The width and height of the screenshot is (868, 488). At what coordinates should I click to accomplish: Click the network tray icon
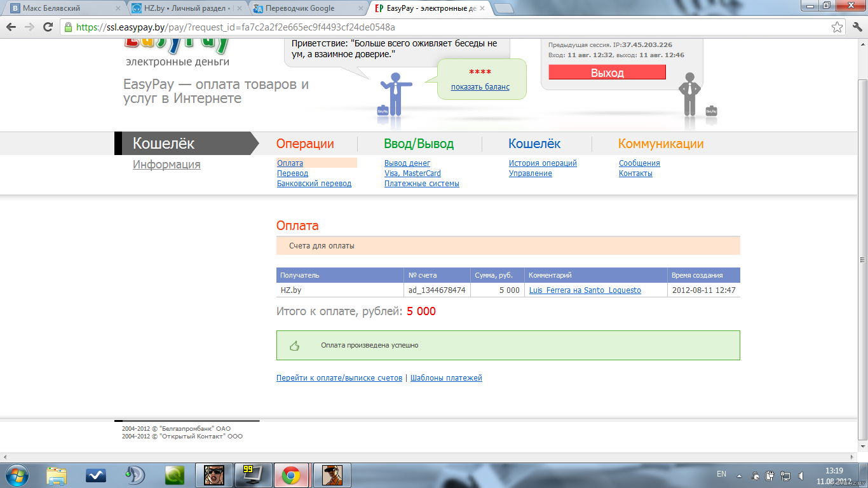(786, 475)
